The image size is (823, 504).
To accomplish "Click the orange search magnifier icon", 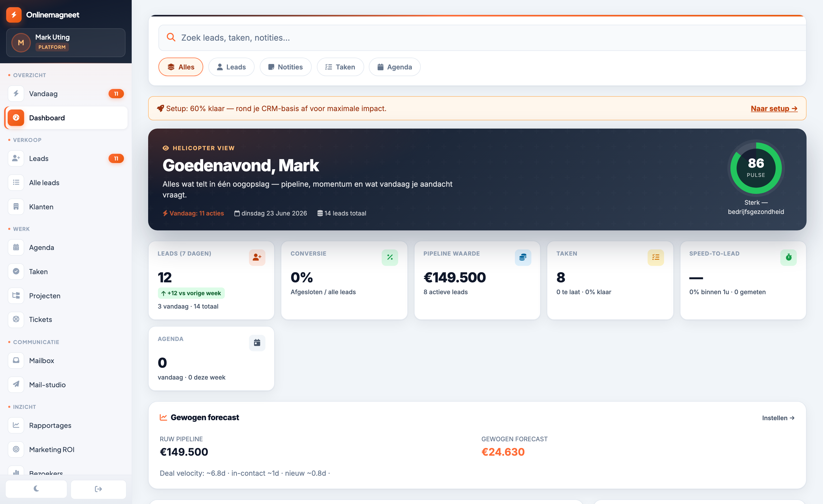I will tap(171, 37).
